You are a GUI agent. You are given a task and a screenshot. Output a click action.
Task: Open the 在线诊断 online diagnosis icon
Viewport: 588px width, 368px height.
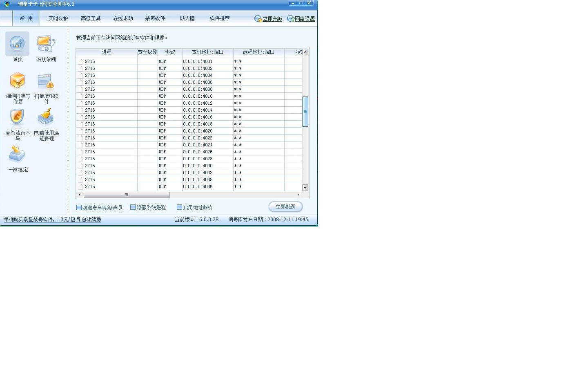click(46, 44)
